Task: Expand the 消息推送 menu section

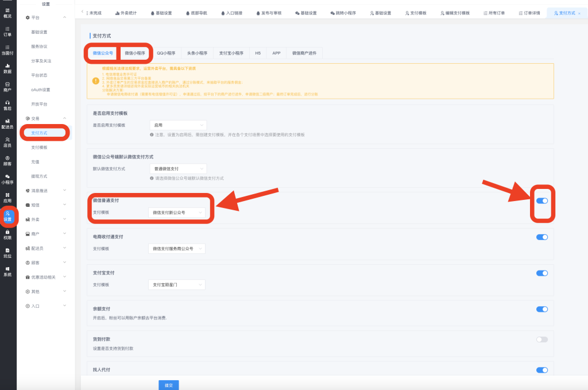Action: 47,190
